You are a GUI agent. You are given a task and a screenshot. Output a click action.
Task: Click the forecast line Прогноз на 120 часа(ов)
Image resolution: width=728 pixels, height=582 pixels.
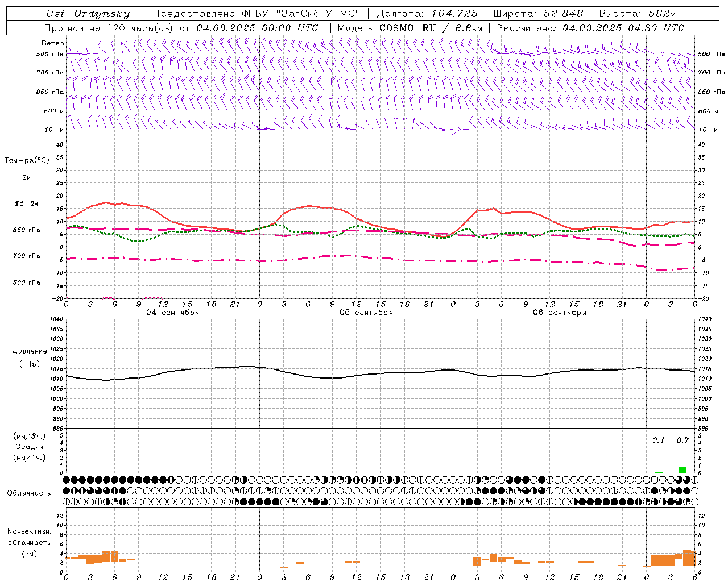click(109, 28)
